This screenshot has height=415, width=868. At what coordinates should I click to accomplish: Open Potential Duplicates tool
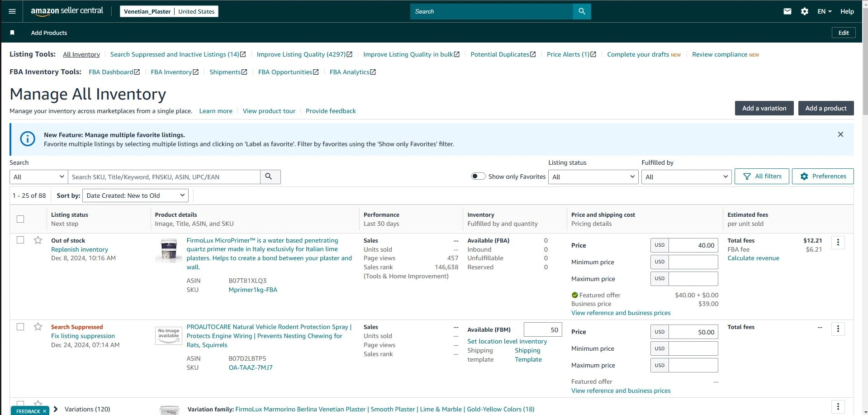click(x=503, y=54)
